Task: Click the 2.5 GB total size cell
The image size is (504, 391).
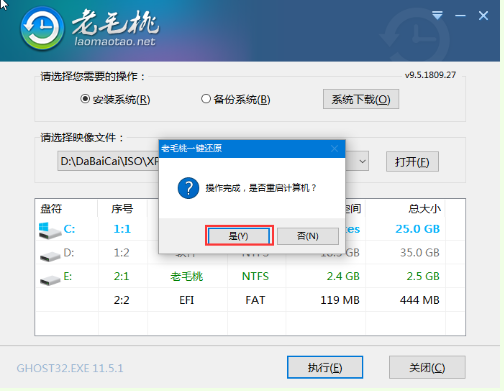Action: [x=423, y=276]
